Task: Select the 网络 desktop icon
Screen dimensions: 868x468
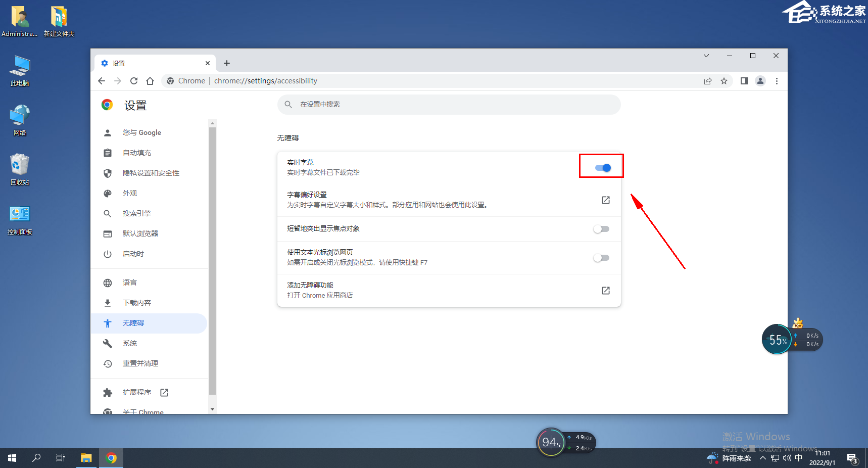Action: click(20, 120)
